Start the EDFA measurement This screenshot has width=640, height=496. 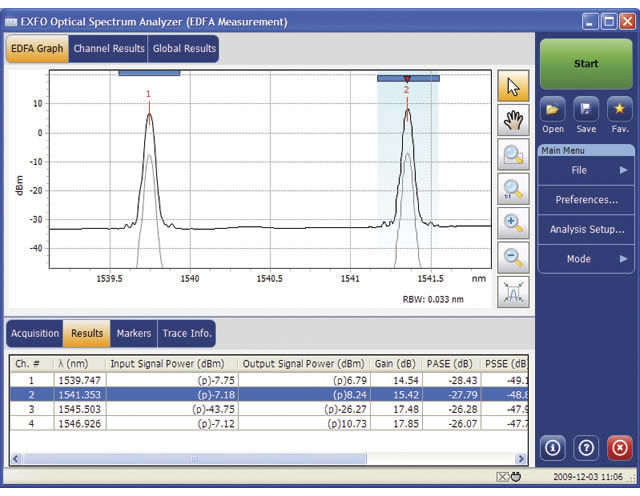586,64
